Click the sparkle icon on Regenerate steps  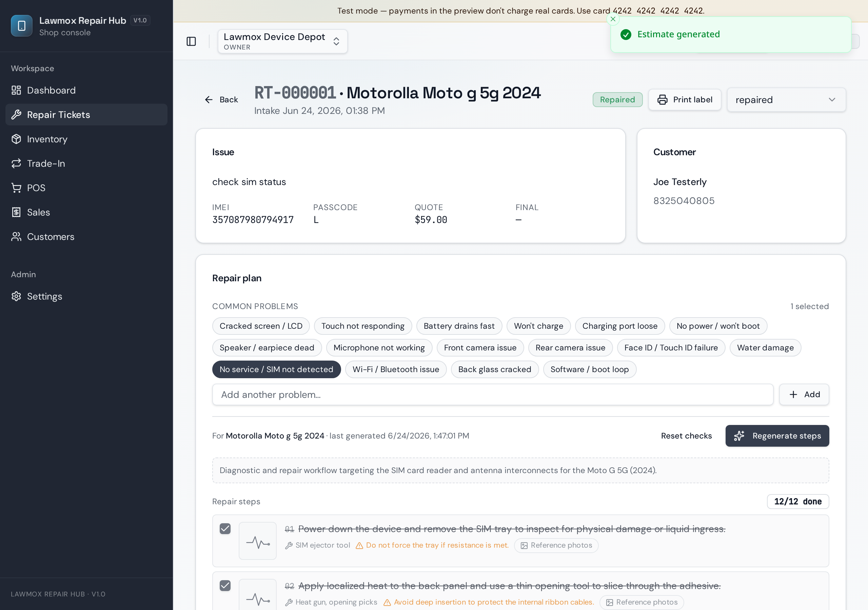click(739, 436)
